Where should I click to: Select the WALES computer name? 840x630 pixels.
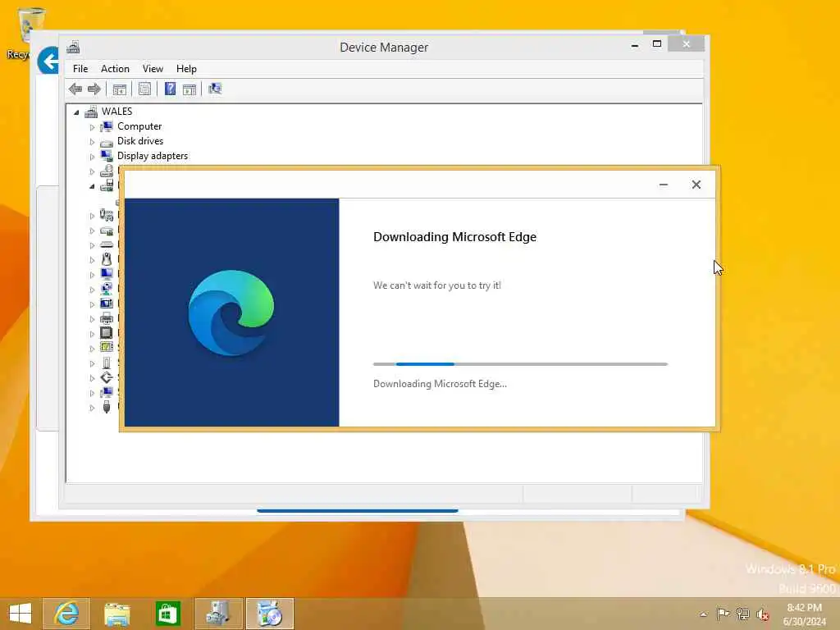[x=116, y=112]
